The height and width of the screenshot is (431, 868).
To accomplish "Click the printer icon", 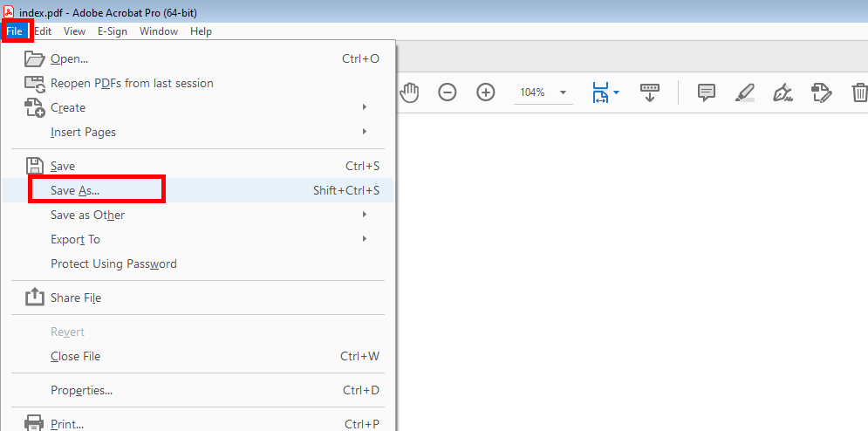I will point(34,422).
